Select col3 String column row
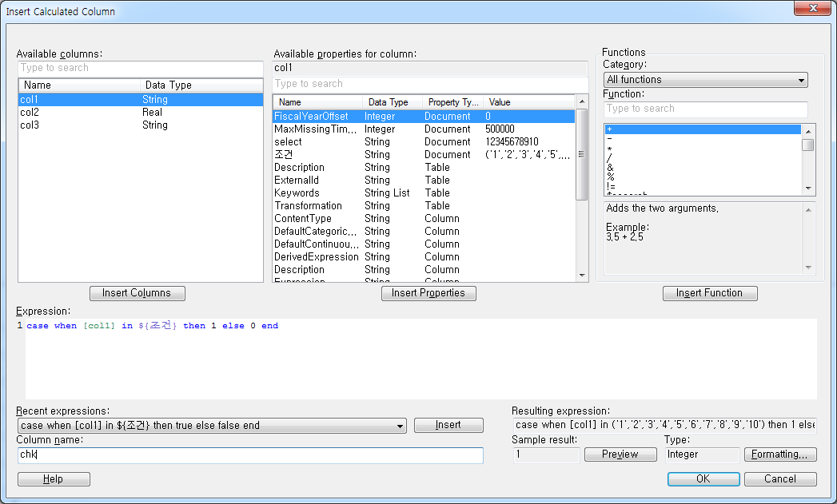Viewport: 837px width, 504px height. point(141,125)
